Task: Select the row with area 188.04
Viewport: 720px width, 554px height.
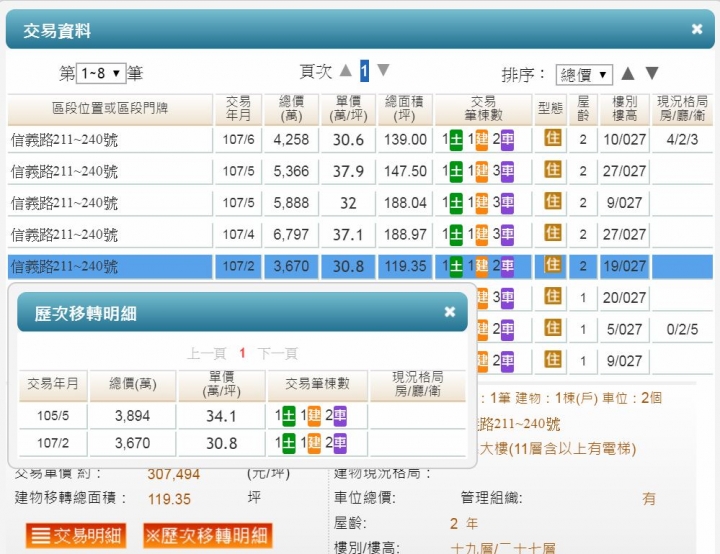Action: pyautogui.click(x=360, y=203)
